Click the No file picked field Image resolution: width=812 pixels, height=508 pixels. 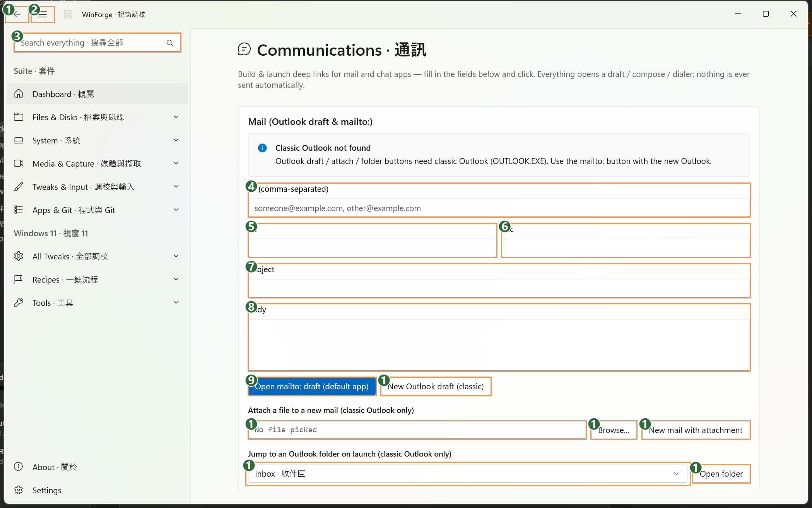417,430
